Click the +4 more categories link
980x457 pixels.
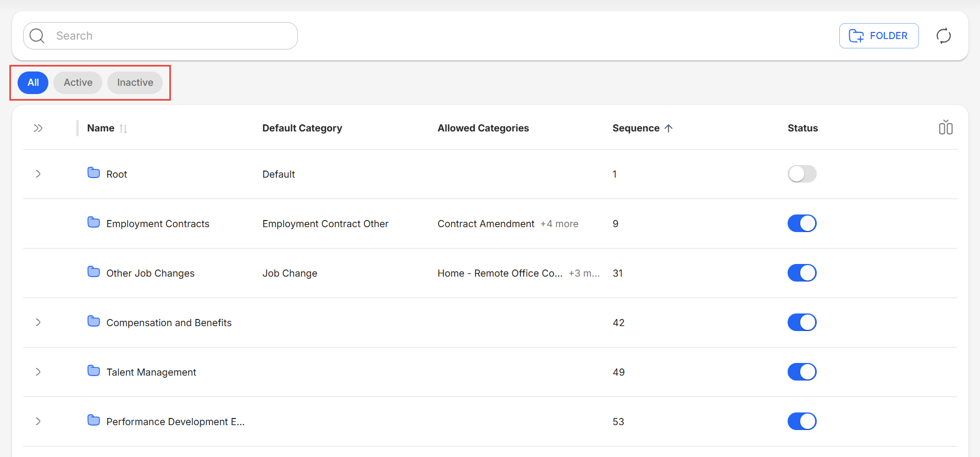click(559, 224)
